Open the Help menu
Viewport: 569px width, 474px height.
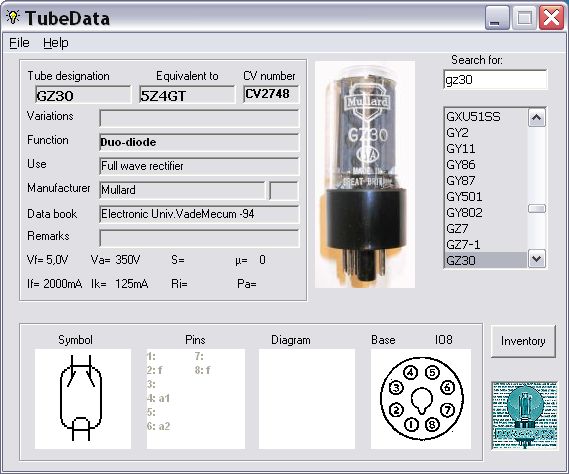pyautogui.click(x=56, y=42)
